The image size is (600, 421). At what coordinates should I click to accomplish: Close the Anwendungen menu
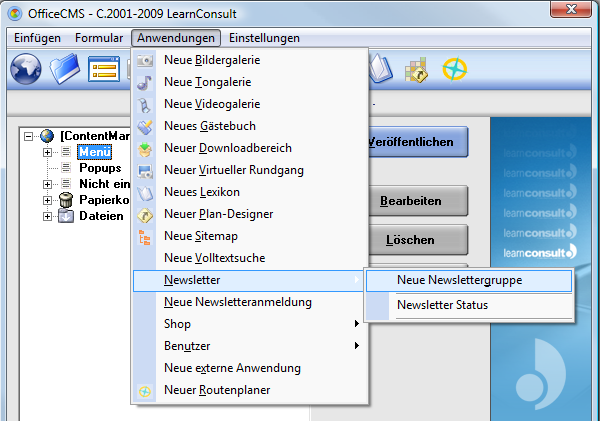(x=176, y=38)
